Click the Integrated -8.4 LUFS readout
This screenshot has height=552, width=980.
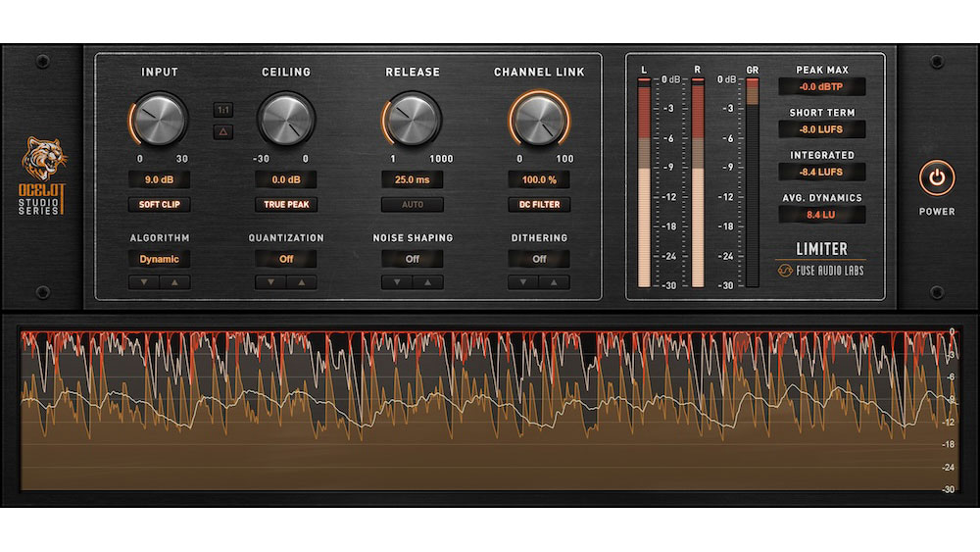click(821, 172)
